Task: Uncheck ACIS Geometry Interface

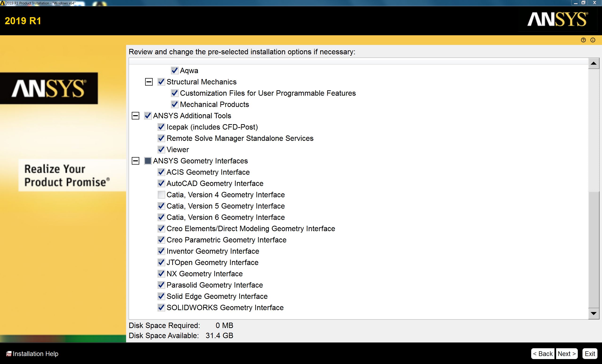Action: [x=161, y=172]
